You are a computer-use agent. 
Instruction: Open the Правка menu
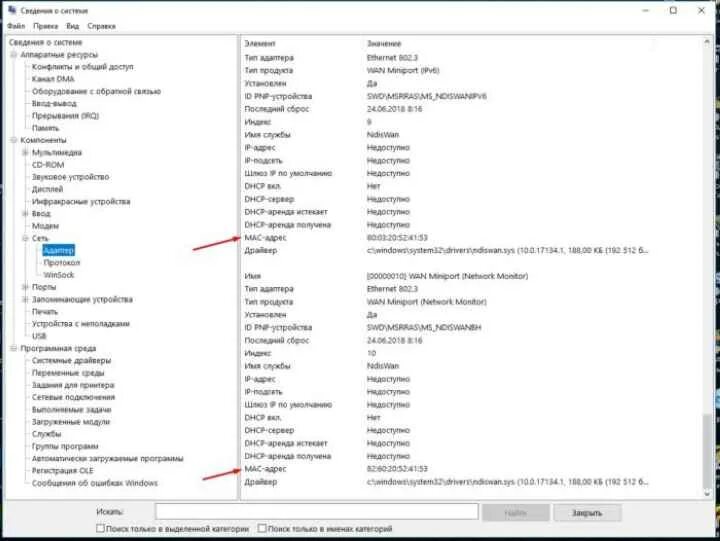tap(45, 26)
